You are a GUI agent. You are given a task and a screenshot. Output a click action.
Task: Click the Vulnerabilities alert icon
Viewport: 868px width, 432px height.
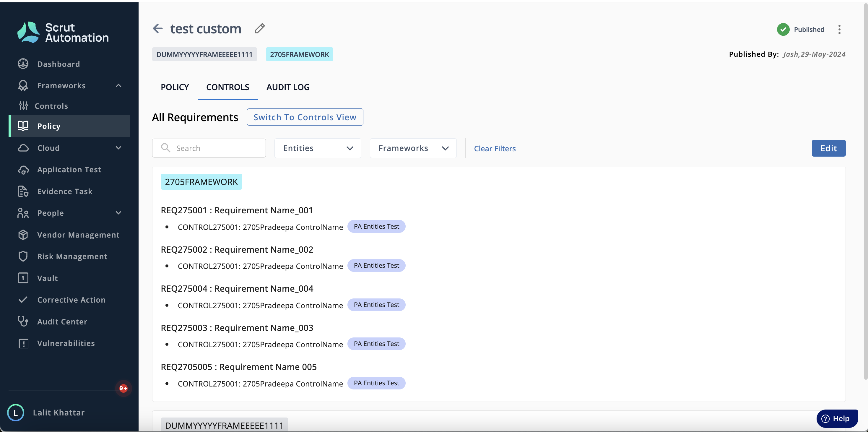23,343
